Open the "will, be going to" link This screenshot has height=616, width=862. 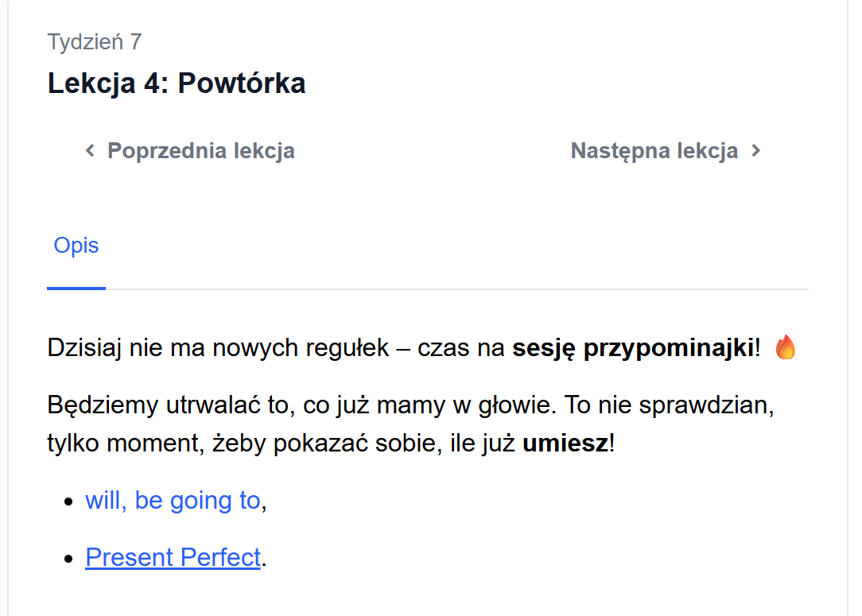tap(173, 500)
